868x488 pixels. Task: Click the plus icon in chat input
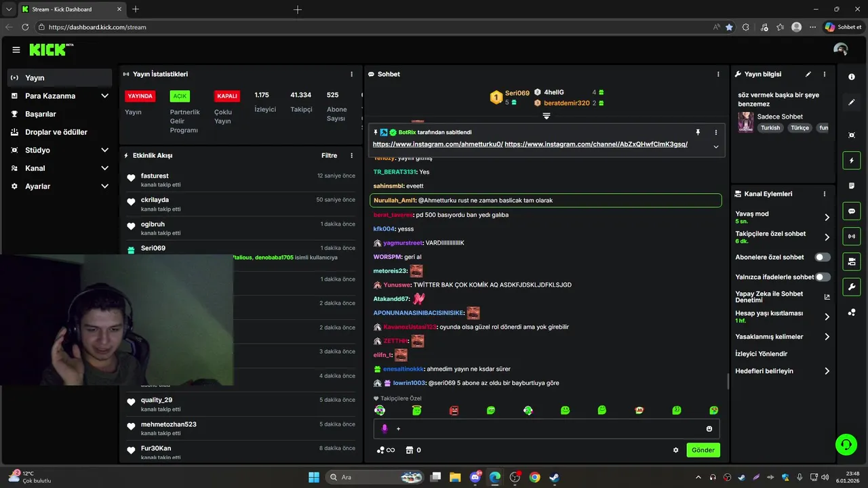[x=399, y=428]
